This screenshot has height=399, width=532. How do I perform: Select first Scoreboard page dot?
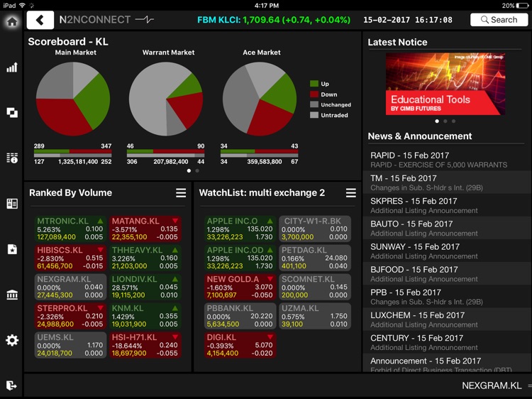point(189,171)
